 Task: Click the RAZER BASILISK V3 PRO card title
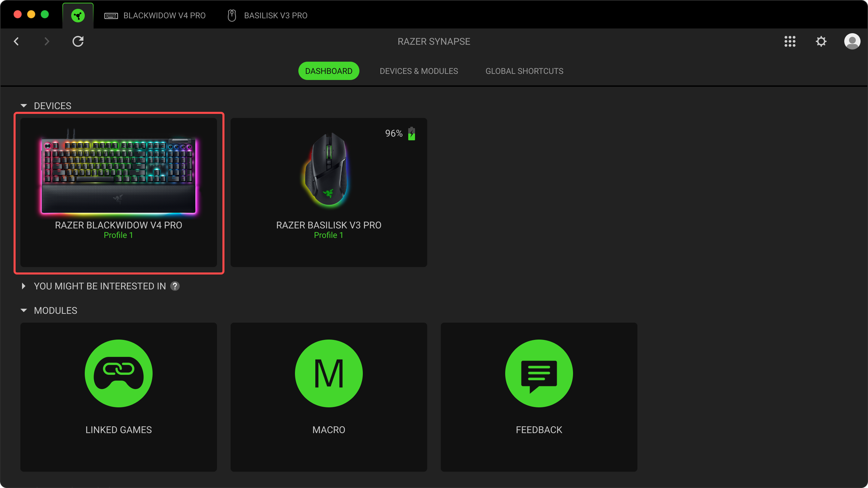pos(329,225)
